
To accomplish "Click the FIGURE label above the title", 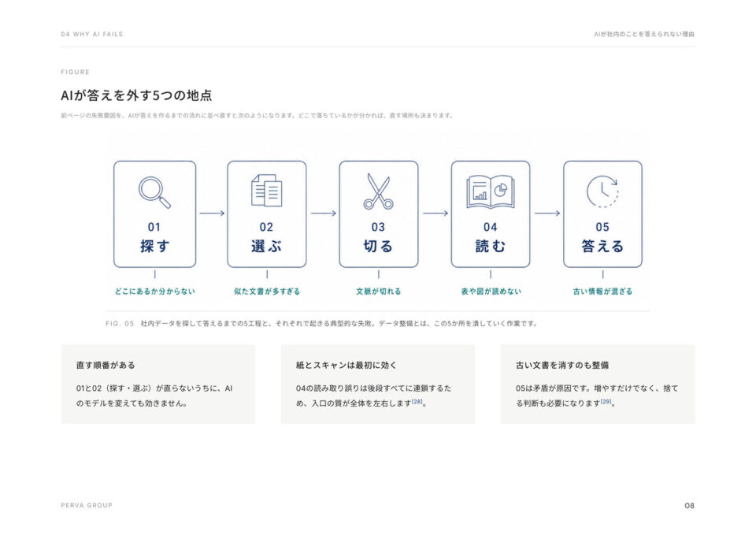I will coord(76,72).
